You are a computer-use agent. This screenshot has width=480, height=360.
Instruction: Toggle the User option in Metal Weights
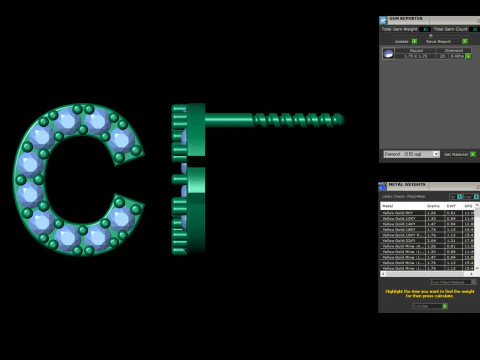coord(476,197)
